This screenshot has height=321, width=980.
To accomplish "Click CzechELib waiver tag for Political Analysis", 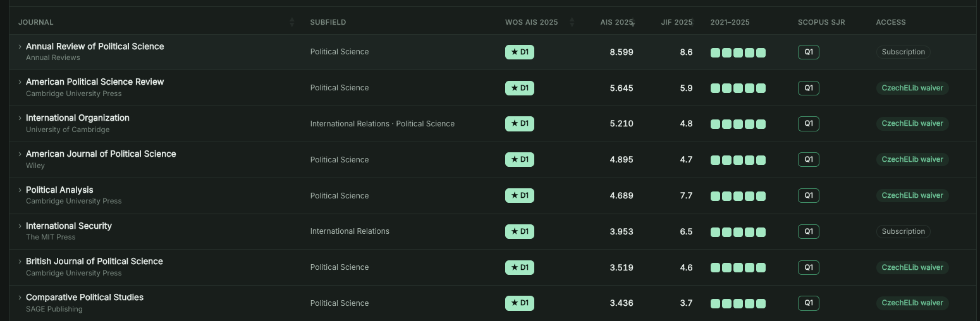I will tap(912, 195).
